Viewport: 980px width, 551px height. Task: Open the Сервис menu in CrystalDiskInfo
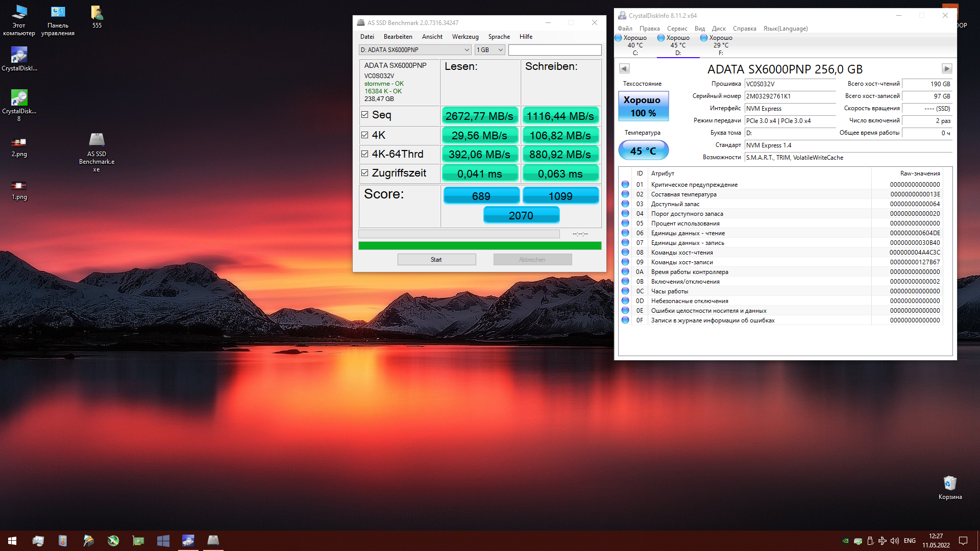[677, 29]
